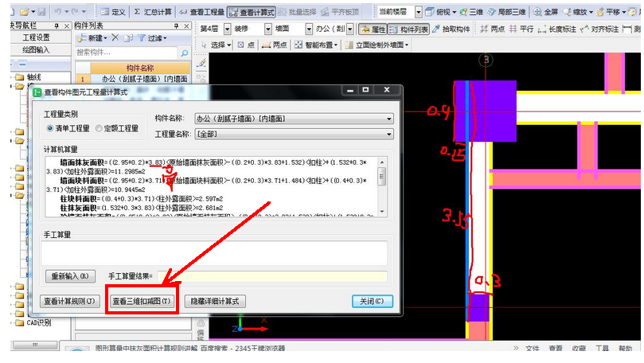The height and width of the screenshot is (363, 644).
Task: Toggle the 属性 properties panel button
Action: coord(373,29)
